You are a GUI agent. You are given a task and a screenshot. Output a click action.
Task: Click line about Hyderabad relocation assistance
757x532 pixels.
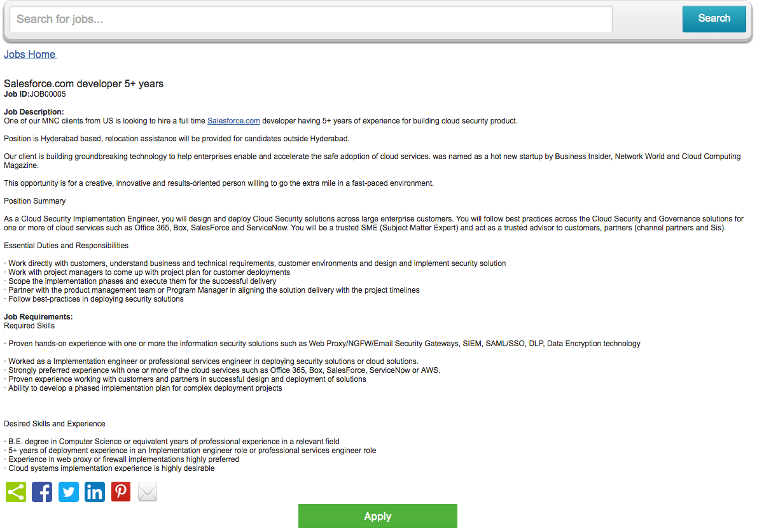click(x=177, y=139)
